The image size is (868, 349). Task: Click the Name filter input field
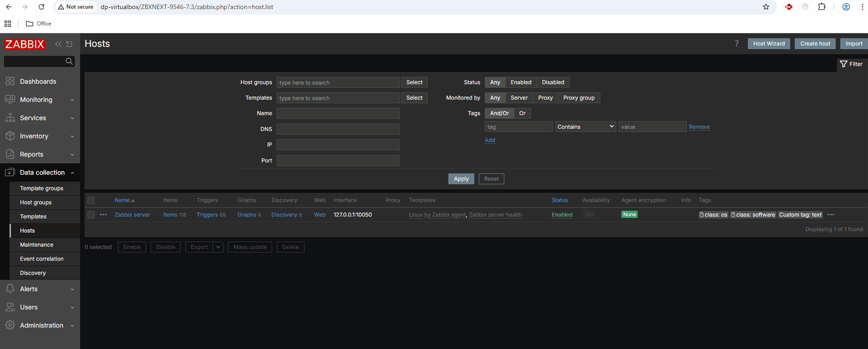click(338, 113)
